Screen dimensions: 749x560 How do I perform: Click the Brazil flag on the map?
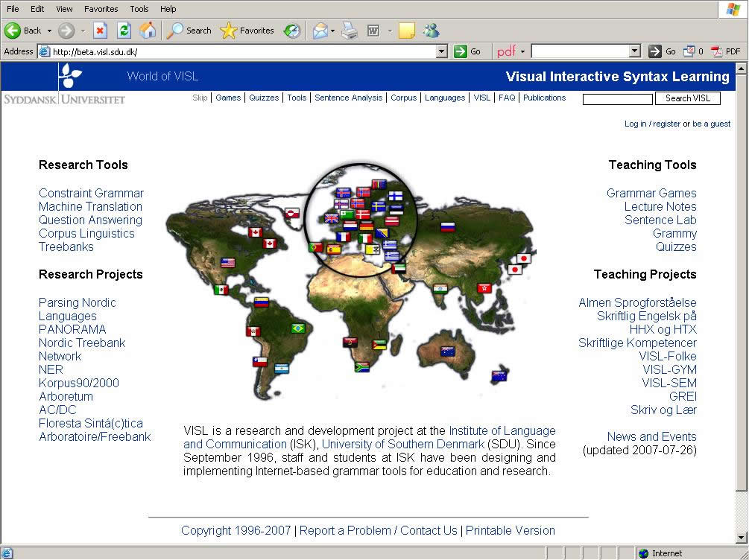[298, 328]
